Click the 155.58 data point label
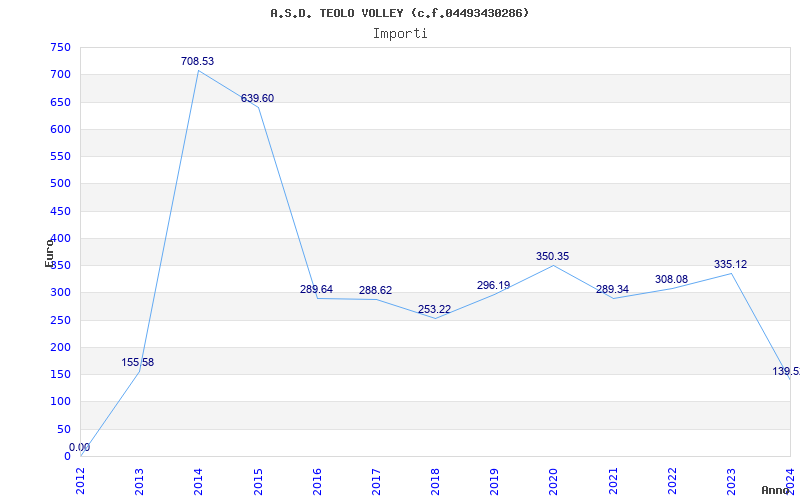Viewport: 800px width, 500px height. click(137, 363)
